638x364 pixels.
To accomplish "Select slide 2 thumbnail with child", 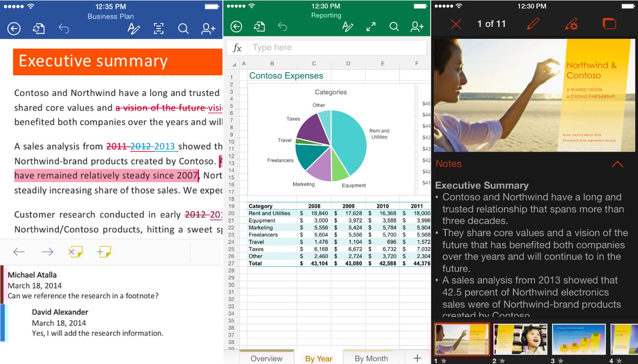I will pyautogui.click(x=521, y=339).
